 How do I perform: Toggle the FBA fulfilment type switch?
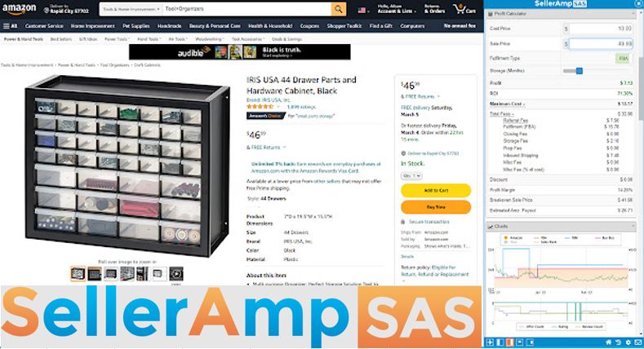coord(623,58)
